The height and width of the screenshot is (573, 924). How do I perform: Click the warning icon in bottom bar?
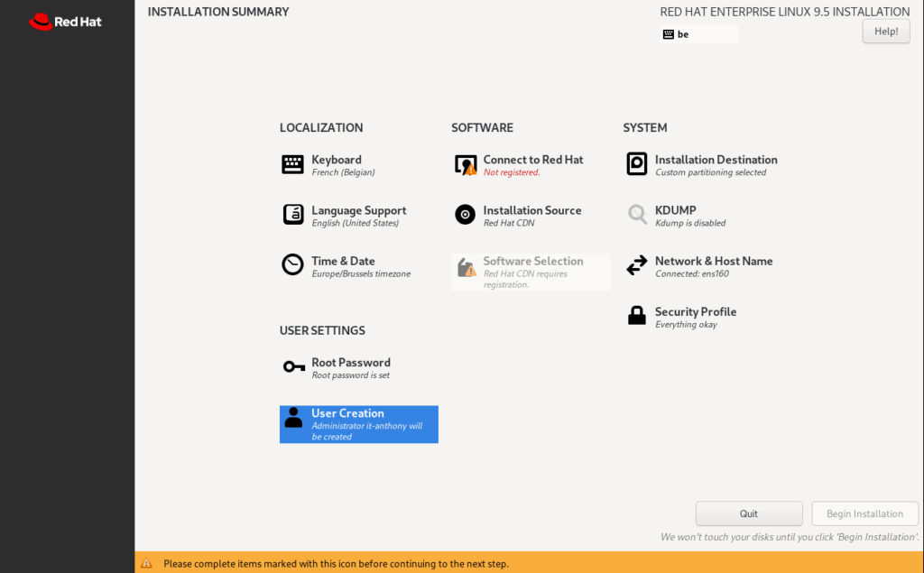pos(147,563)
